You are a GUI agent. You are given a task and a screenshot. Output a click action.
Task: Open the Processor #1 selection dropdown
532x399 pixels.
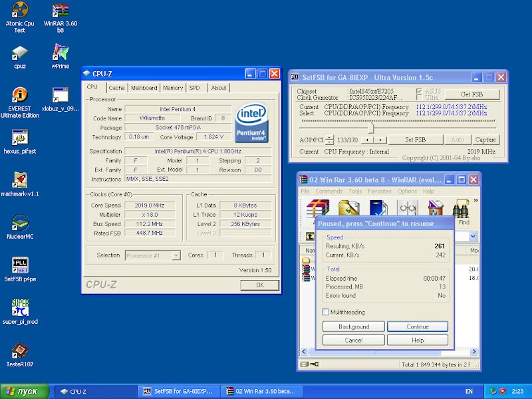(x=176, y=255)
